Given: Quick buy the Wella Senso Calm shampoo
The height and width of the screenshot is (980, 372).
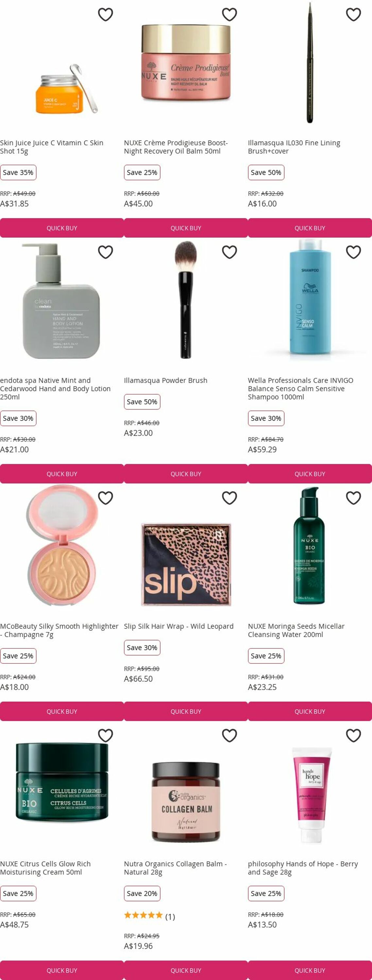Looking at the screenshot, I should point(310,474).
